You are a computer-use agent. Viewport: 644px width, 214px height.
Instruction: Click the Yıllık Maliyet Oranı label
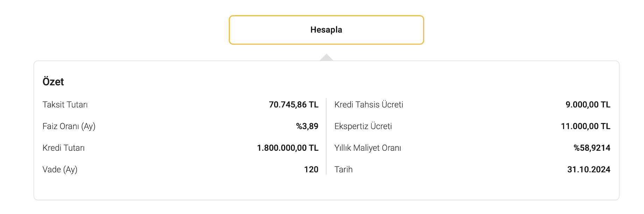(367, 148)
